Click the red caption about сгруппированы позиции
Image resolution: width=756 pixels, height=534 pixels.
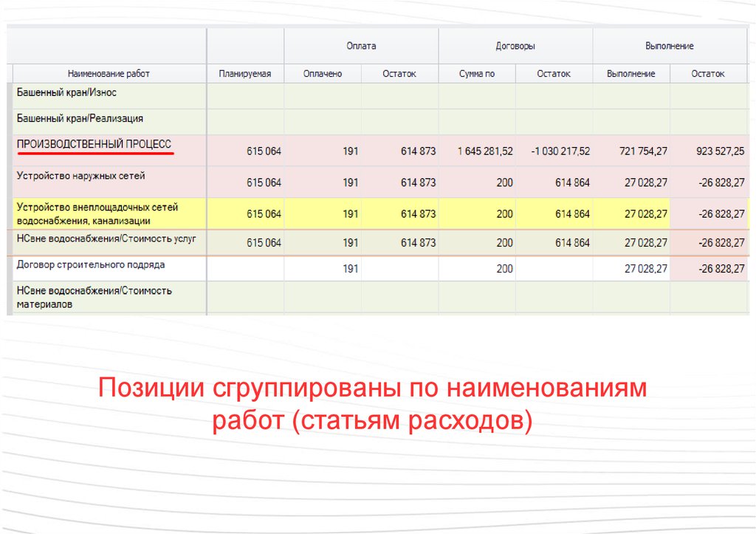click(x=373, y=404)
